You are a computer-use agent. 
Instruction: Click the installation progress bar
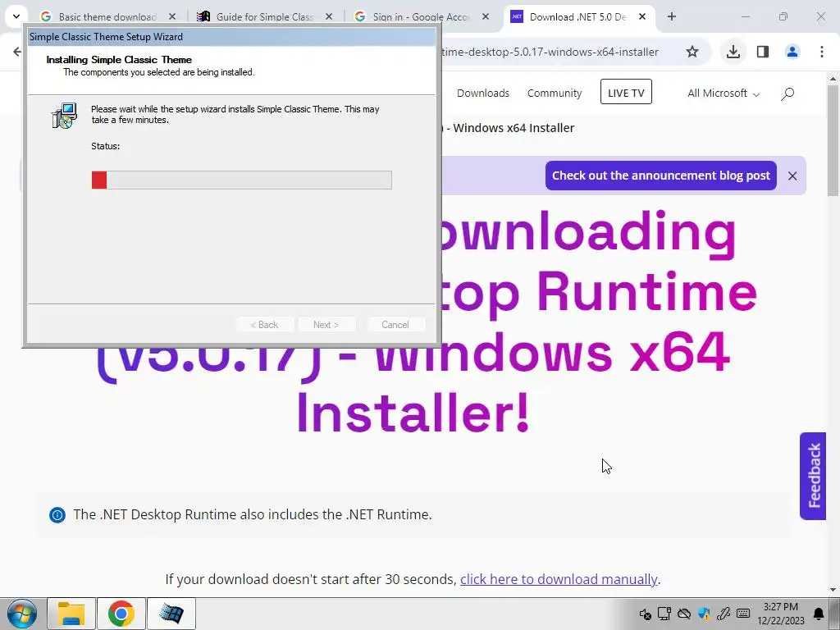(x=242, y=180)
